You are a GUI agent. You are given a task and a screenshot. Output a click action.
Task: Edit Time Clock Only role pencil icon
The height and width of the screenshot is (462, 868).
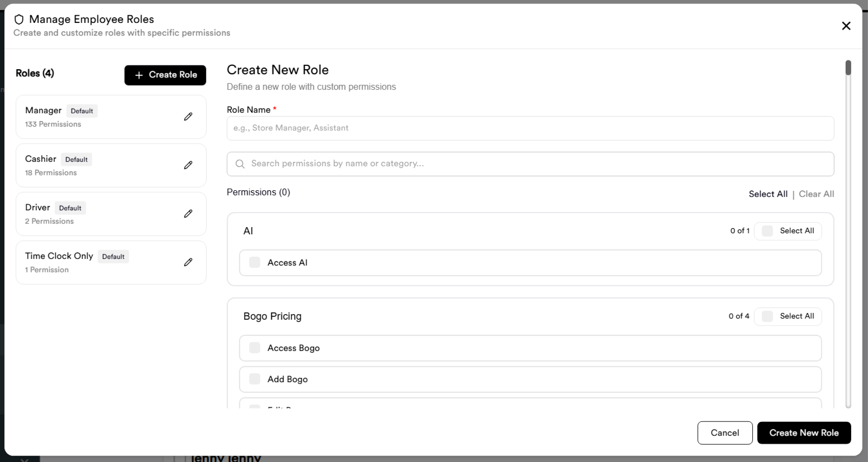click(x=188, y=262)
